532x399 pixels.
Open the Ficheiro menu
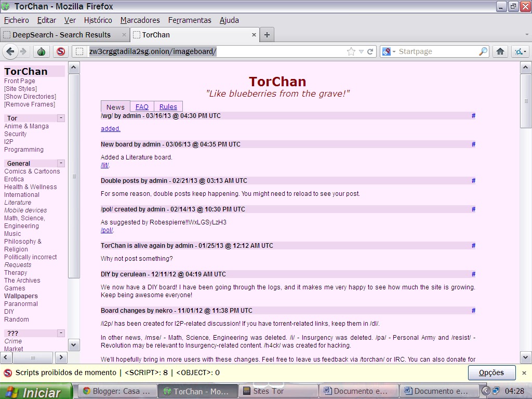pos(16,20)
